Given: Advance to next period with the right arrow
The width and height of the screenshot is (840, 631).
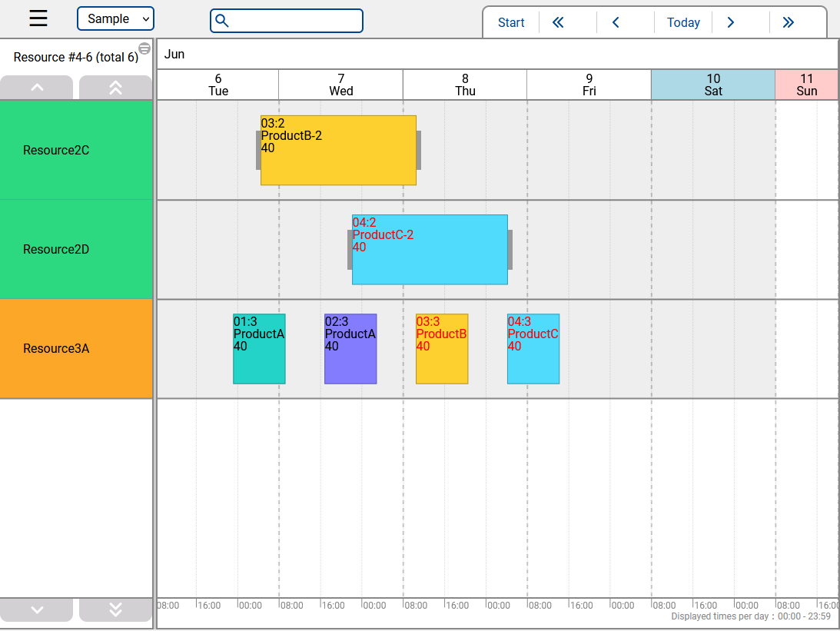Looking at the screenshot, I should [x=731, y=22].
